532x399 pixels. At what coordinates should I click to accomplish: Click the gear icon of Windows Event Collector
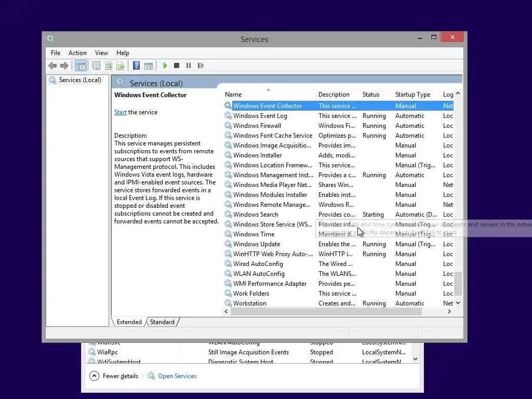[228, 105]
